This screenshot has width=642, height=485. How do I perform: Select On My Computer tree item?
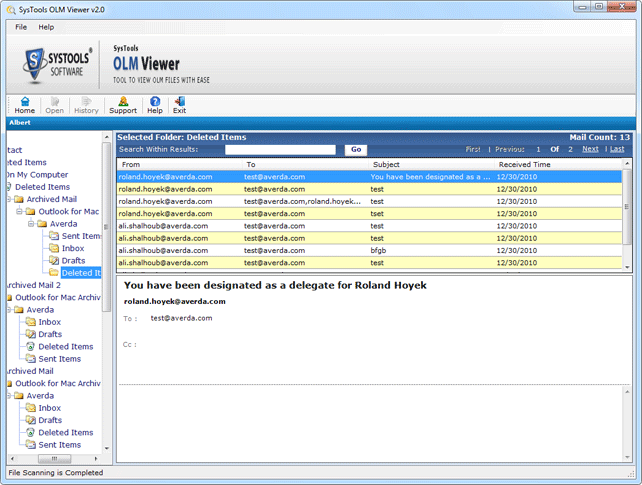(37, 175)
